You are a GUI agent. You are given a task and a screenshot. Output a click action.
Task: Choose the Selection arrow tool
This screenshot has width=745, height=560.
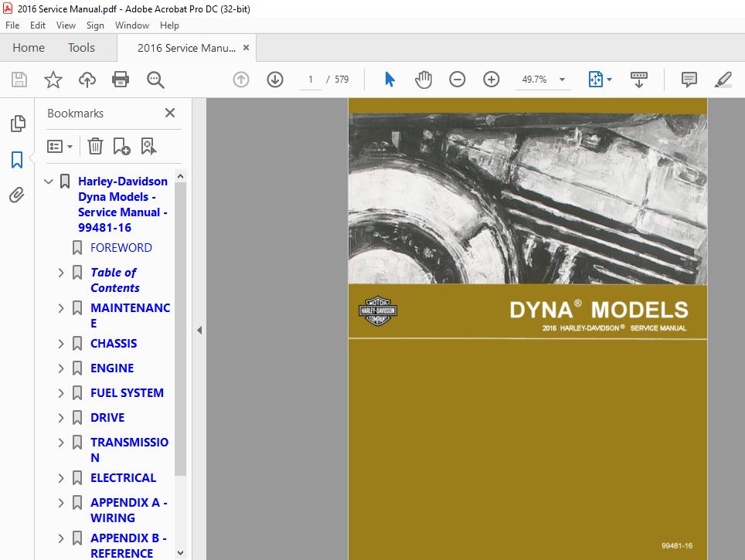pyautogui.click(x=390, y=80)
